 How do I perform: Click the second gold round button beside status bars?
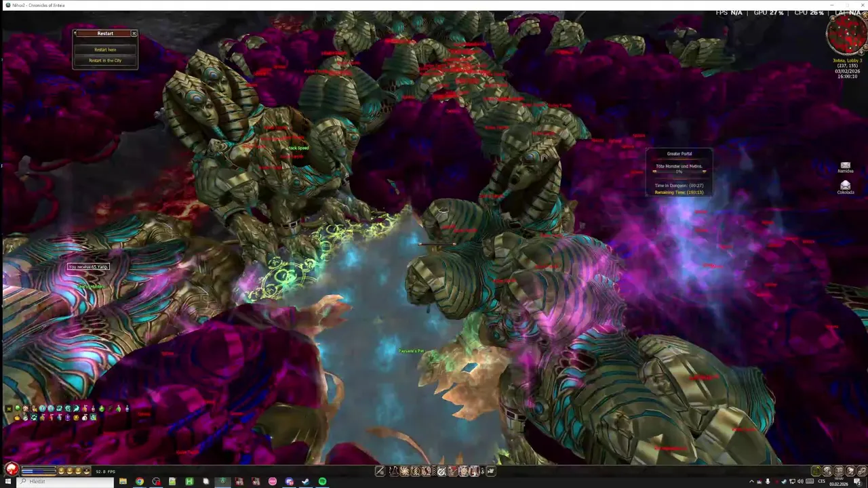(x=69, y=470)
